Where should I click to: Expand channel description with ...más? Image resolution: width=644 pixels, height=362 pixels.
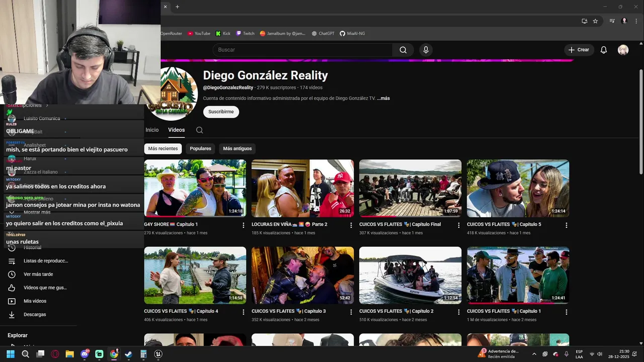point(383,99)
